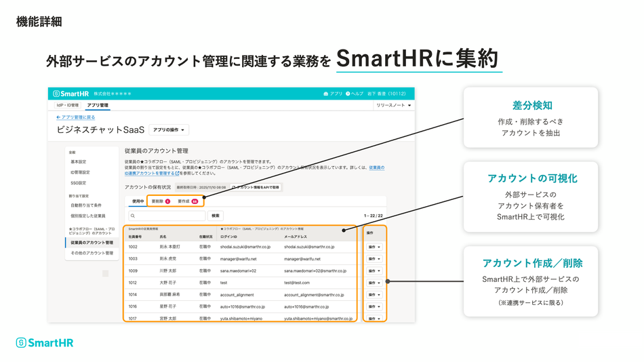Click the 社員番号 column header
644x362 pixels.
tap(135, 237)
